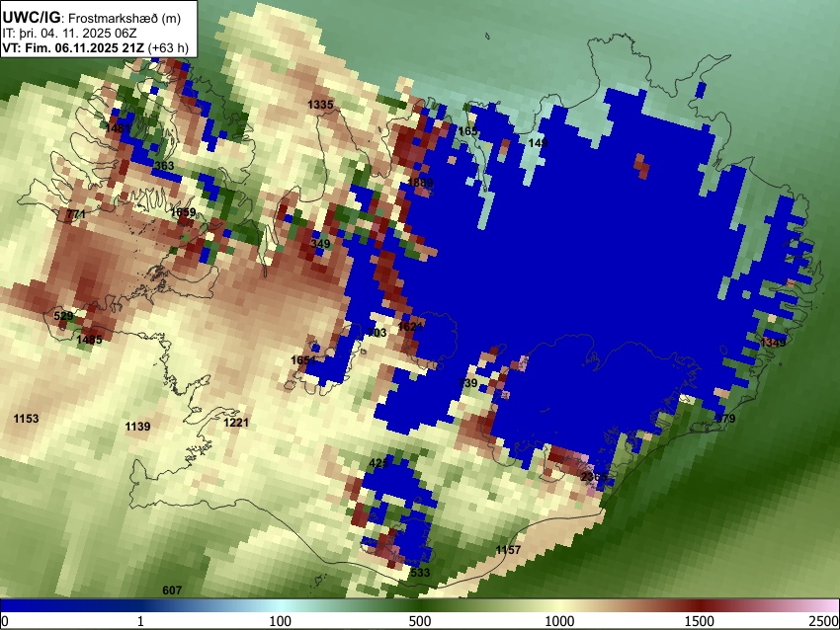Click the title text 'UWC/IG: Frostmarkshæð (m)'
The image size is (840, 630).
(92, 18)
